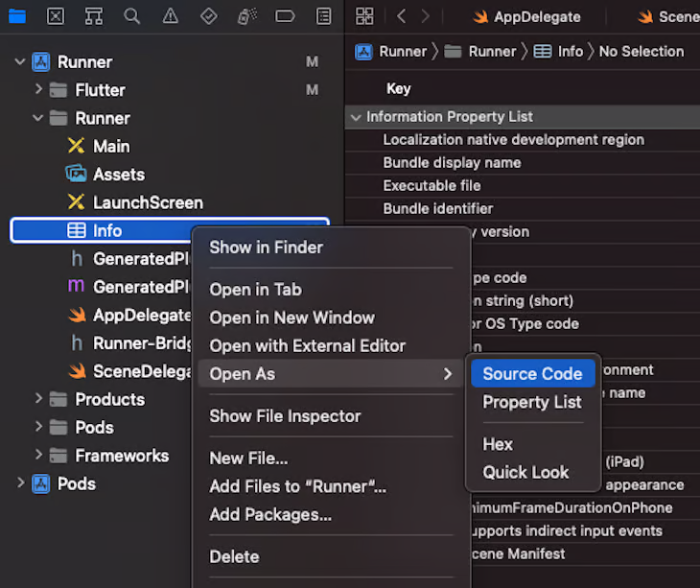This screenshot has width=700, height=588.
Task: Show the Issue navigator warning icon
Action: coord(170,16)
